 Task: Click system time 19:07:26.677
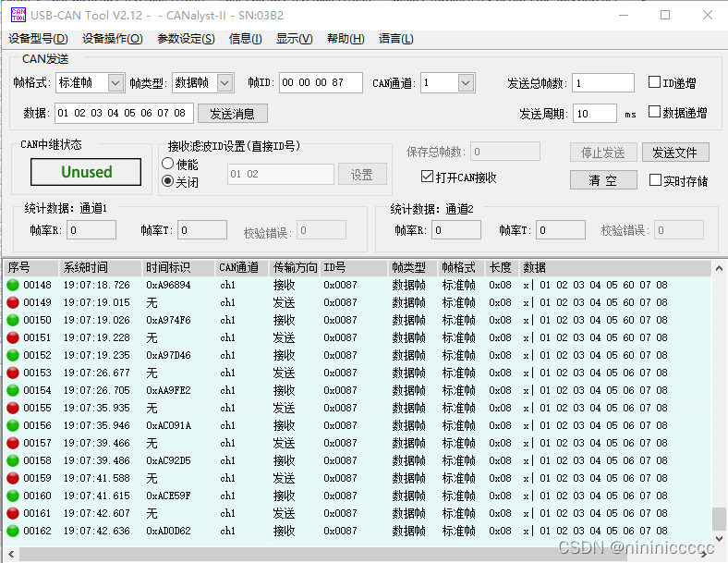pyautogui.click(x=97, y=373)
